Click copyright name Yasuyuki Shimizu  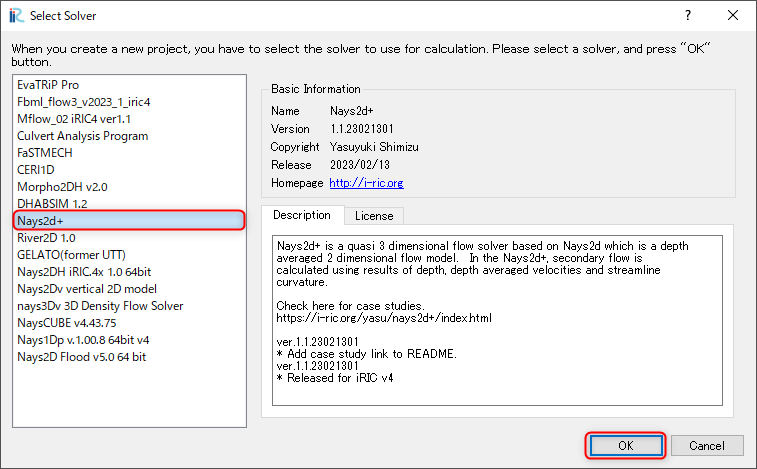[x=374, y=147]
